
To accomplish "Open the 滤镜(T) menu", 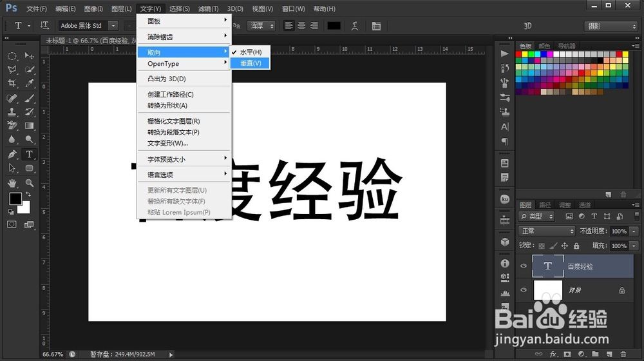I will coord(208,8).
